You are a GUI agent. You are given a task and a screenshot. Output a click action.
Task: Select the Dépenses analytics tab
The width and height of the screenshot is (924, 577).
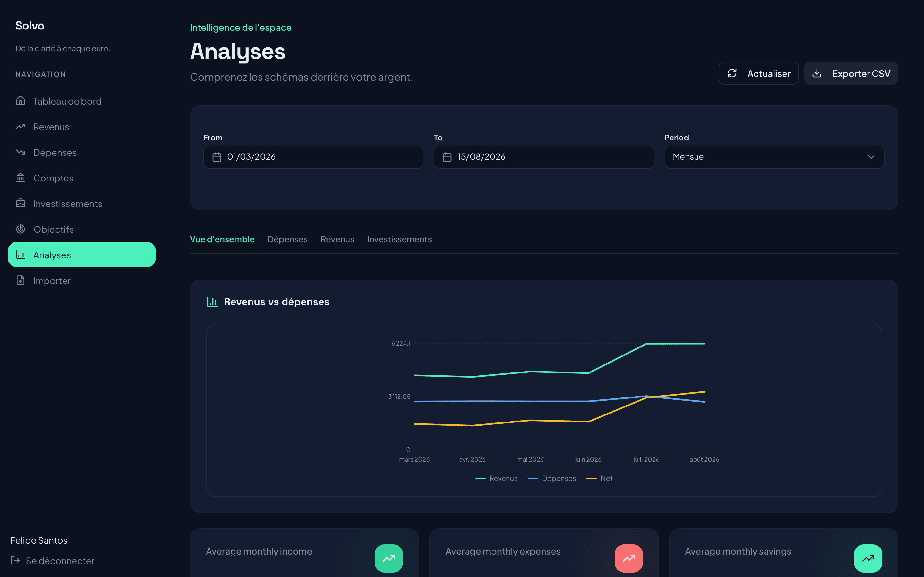(x=287, y=239)
